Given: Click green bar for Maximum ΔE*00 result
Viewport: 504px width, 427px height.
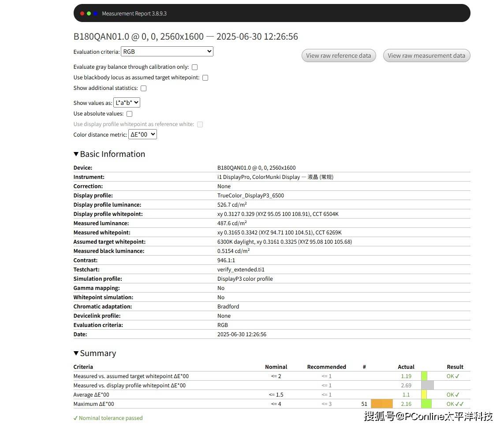Looking at the screenshot, I should (x=426, y=404).
